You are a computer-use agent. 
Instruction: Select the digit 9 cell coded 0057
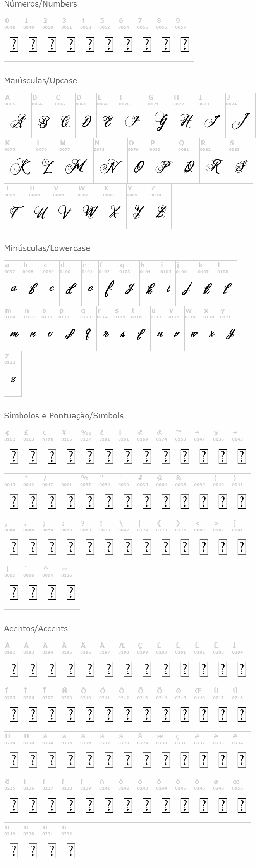(x=184, y=39)
